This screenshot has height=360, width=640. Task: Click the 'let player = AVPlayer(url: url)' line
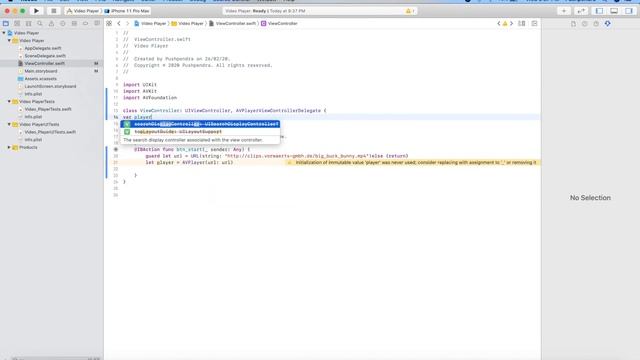tap(189, 162)
